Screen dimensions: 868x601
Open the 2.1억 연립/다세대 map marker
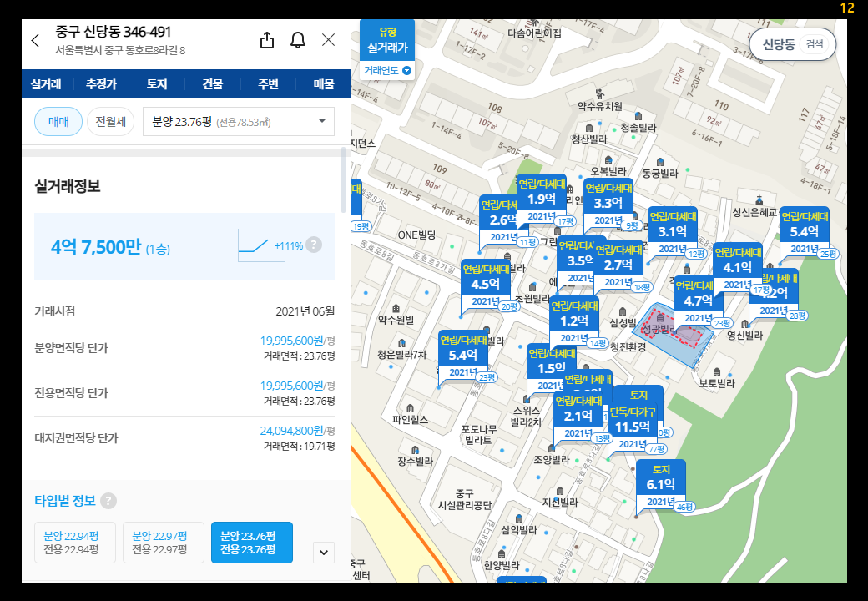click(x=578, y=417)
